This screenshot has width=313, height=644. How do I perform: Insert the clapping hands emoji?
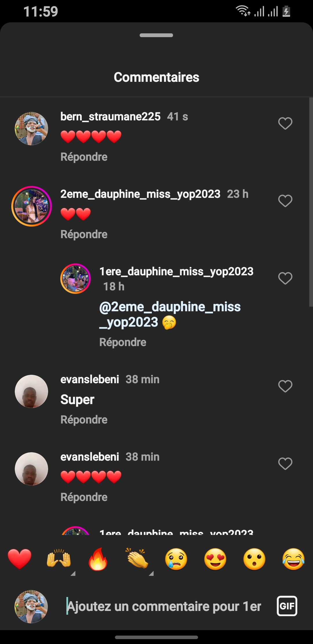click(x=137, y=559)
